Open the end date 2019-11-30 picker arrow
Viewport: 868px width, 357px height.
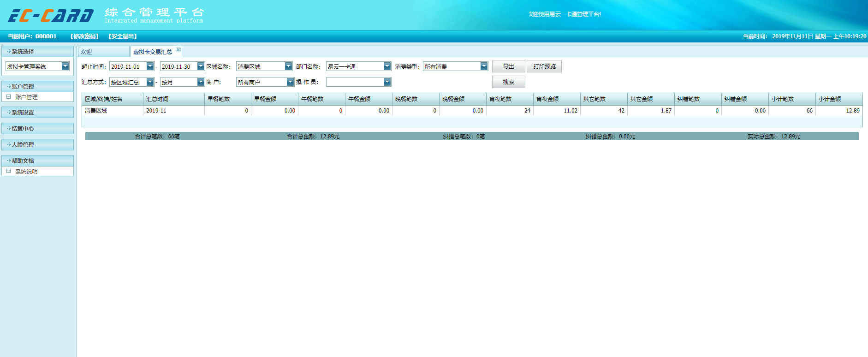pyautogui.click(x=201, y=66)
